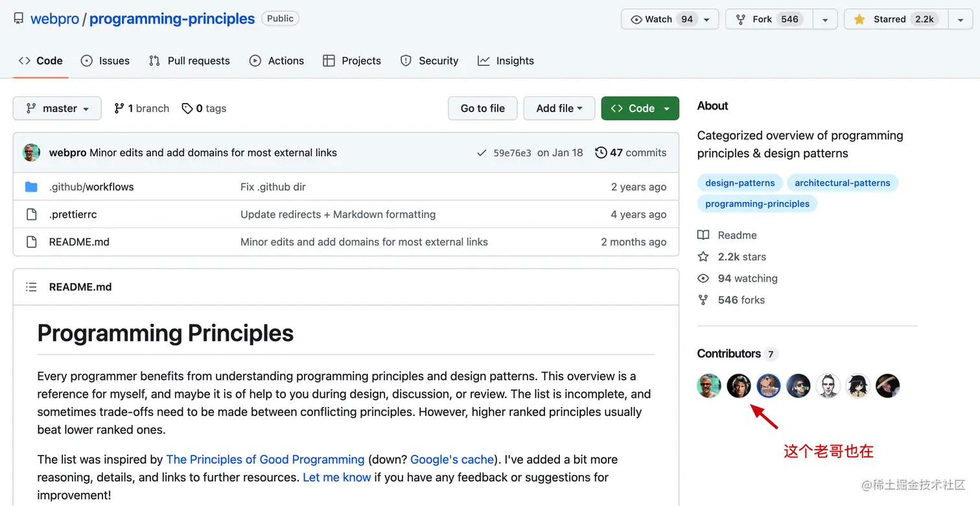Screen dimensions: 980x506
Task: Open the Readme link in About
Action: coord(727,235)
